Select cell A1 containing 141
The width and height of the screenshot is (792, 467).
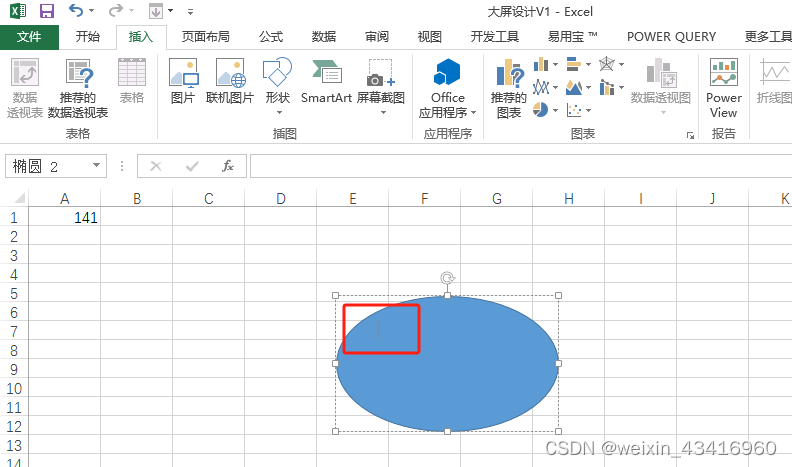coord(65,217)
